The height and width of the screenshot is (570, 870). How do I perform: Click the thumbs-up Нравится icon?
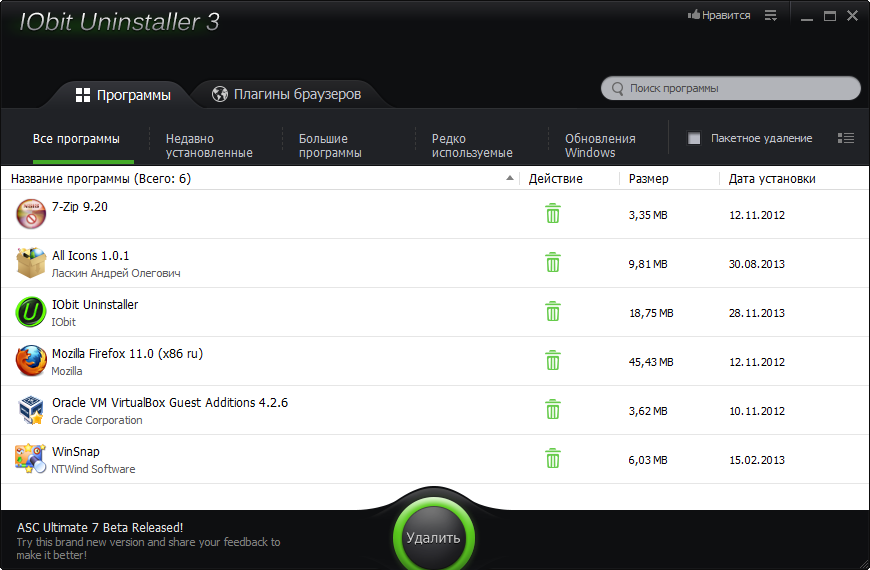[694, 15]
